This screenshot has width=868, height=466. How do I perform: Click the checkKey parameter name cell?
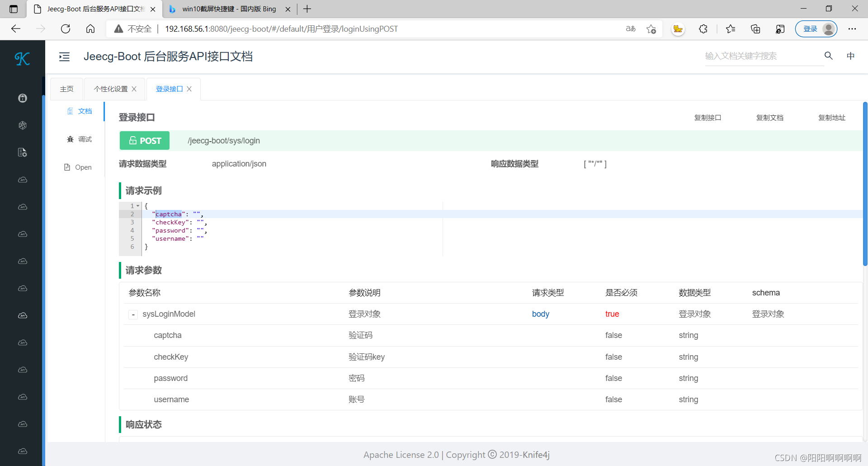pos(171,357)
